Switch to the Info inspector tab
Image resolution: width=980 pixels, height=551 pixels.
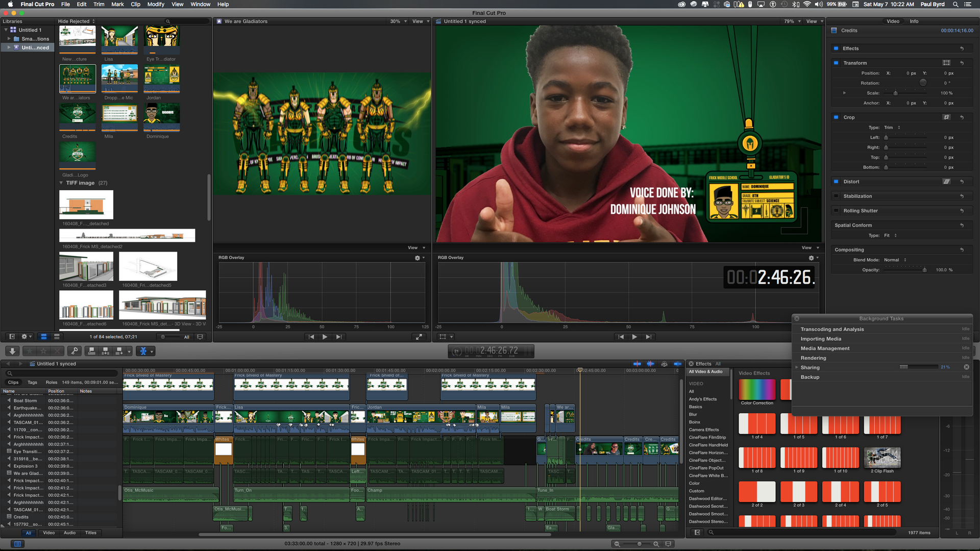coord(914,21)
